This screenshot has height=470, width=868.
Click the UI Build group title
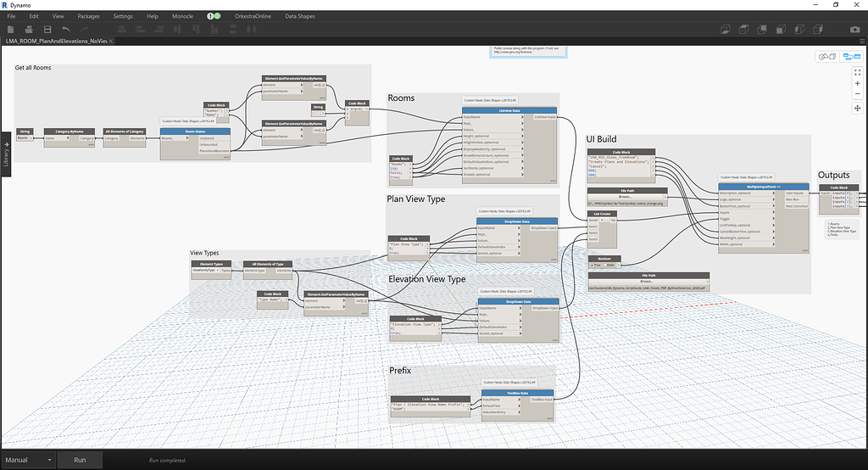click(601, 139)
